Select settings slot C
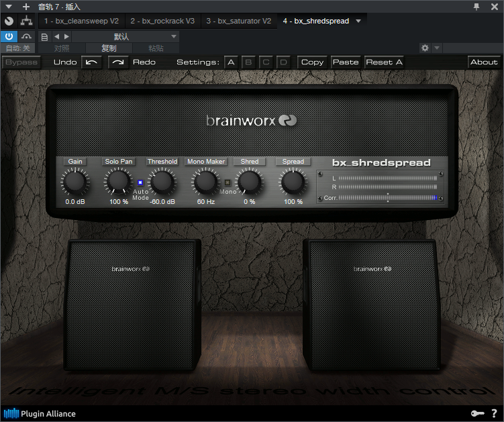This screenshot has height=422, width=504. [x=266, y=62]
